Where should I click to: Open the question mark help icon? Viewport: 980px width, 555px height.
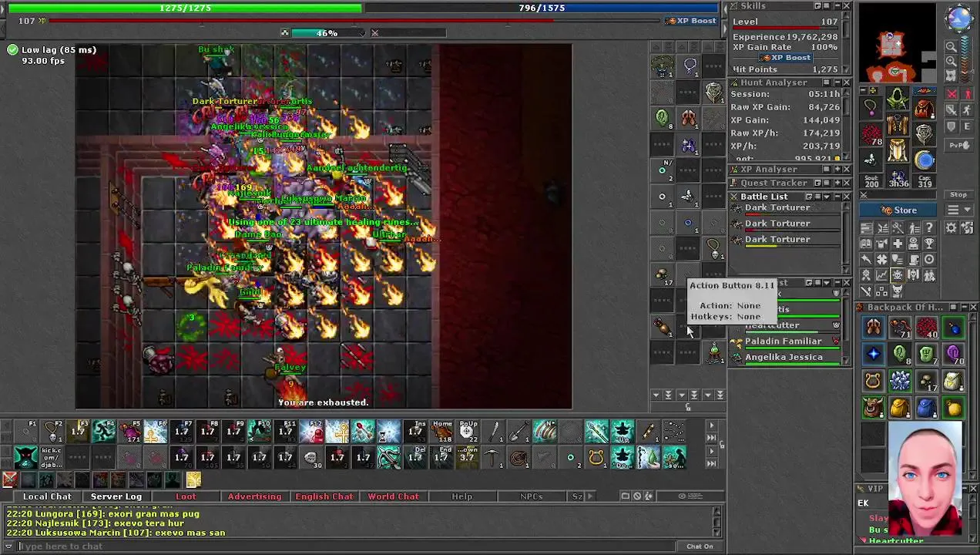click(x=929, y=228)
